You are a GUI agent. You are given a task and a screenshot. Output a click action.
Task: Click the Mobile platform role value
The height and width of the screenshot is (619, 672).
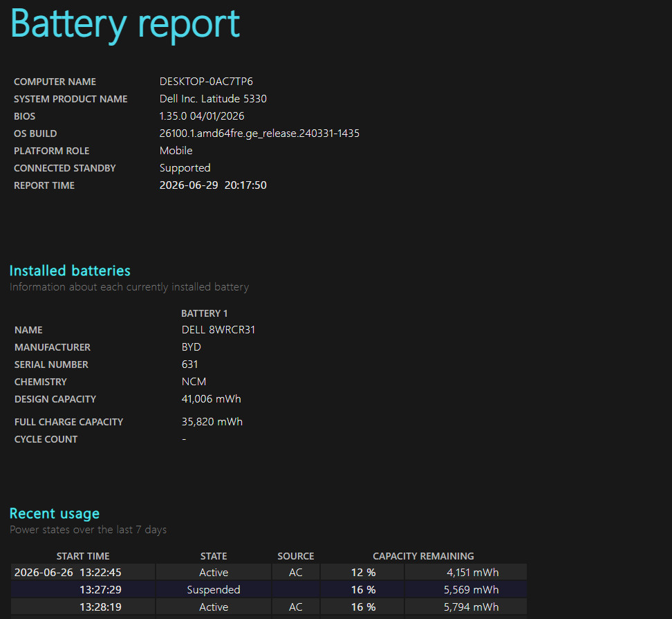pos(176,151)
